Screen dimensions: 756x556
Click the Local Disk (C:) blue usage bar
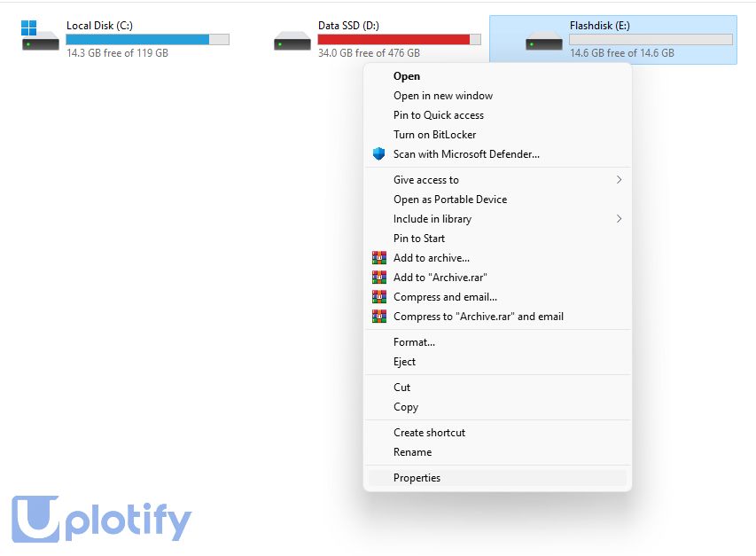137,39
